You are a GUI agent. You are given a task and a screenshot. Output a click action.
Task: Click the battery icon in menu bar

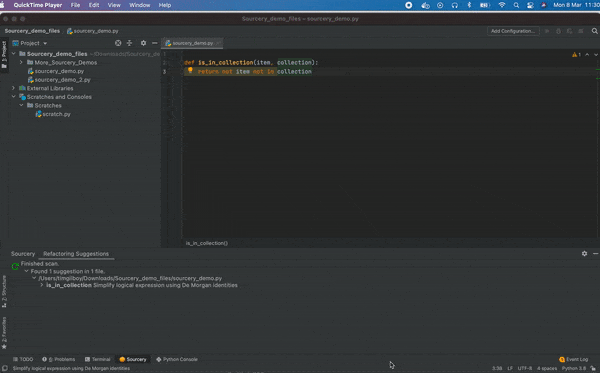click(485, 5)
